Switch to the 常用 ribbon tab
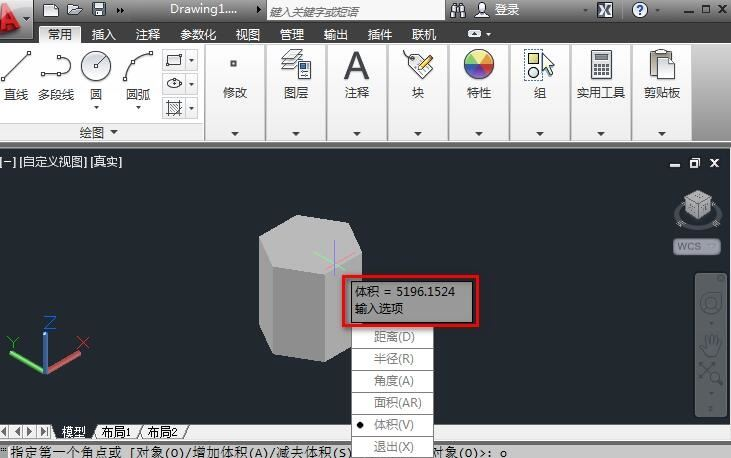The height and width of the screenshot is (458, 731). pos(60,35)
